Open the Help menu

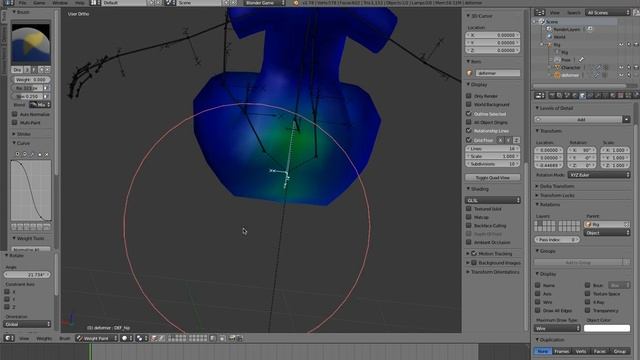(x=80, y=2)
